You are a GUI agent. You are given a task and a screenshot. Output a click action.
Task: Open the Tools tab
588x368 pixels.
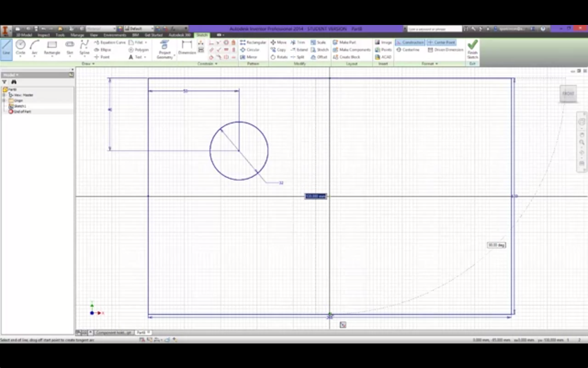click(60, 35)
